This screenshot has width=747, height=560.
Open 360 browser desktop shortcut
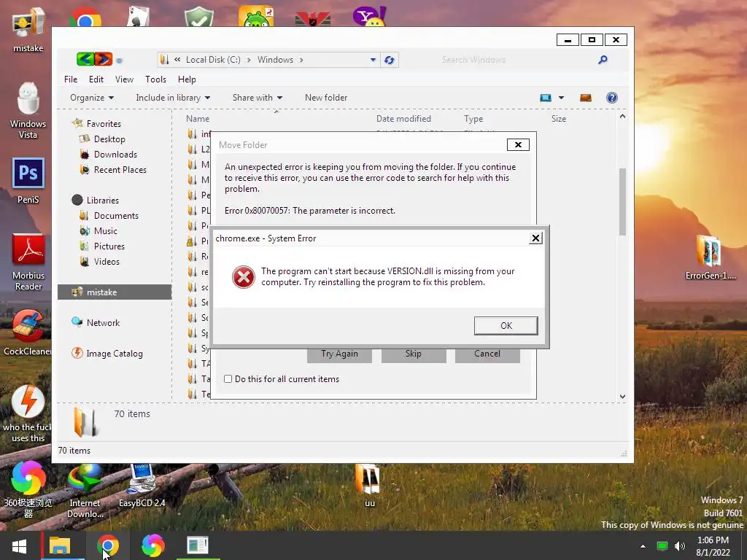coord(28,489)
